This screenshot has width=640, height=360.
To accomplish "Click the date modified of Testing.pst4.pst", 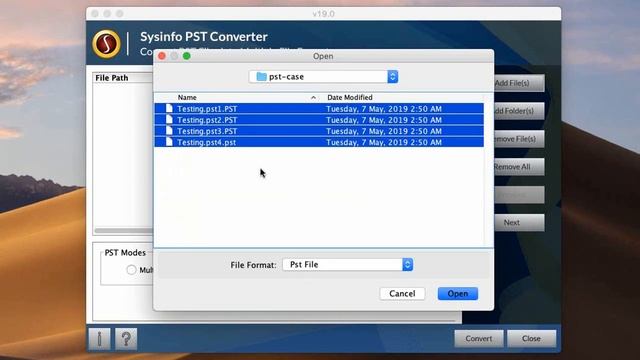I will [x=384, y=142].
